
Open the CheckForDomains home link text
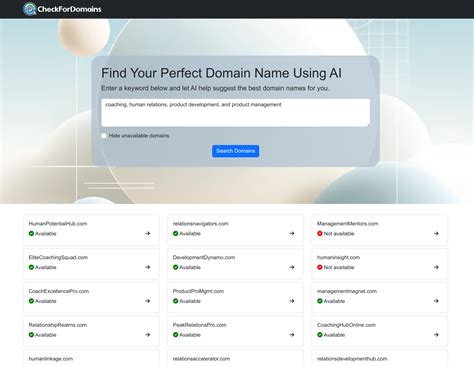tap(69, 9)
